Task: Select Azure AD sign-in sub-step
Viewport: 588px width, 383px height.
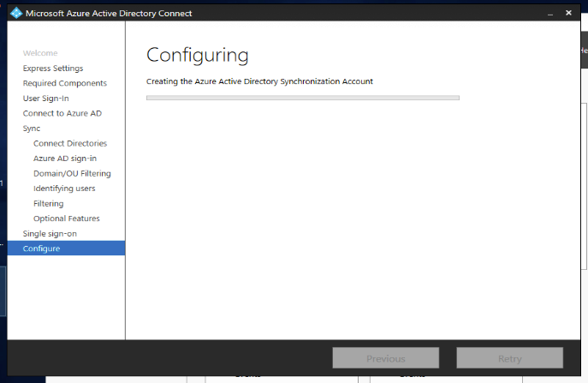Action: click(x=65, y=158)
